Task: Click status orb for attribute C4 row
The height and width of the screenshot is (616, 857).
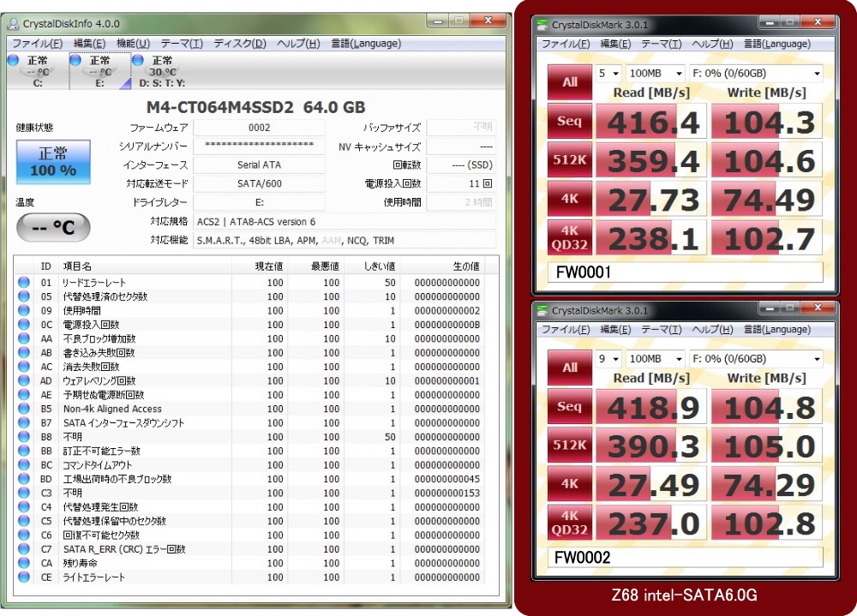Action: pyautogui.click(x=23, y=506)
